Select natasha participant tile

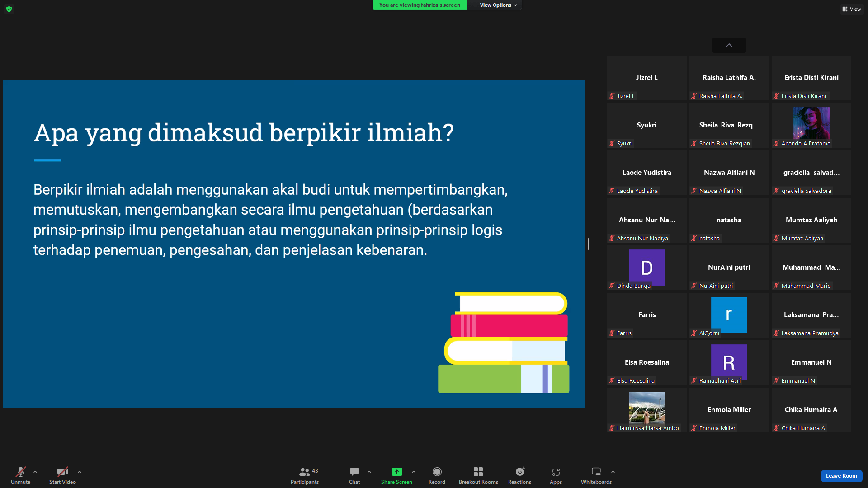[729, 220]
